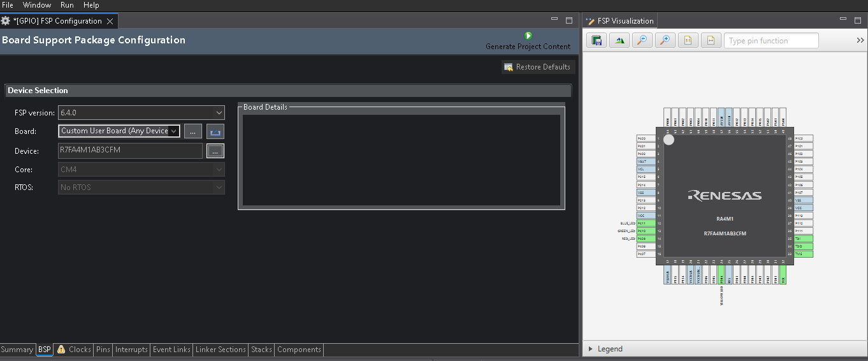868x361 pixels.
Task: Switch to the Stacks tab
Action: pyautogui.click(x=261, y=350)
